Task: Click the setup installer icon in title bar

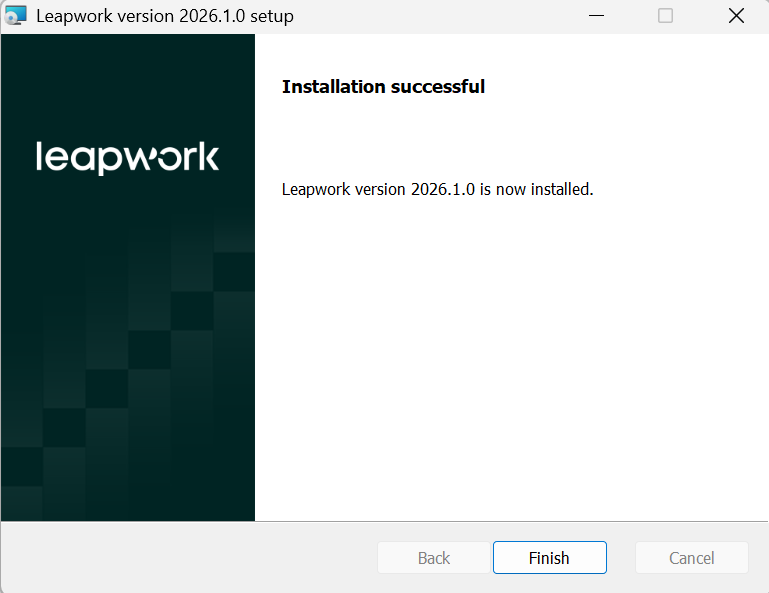Action: [15, 16]
